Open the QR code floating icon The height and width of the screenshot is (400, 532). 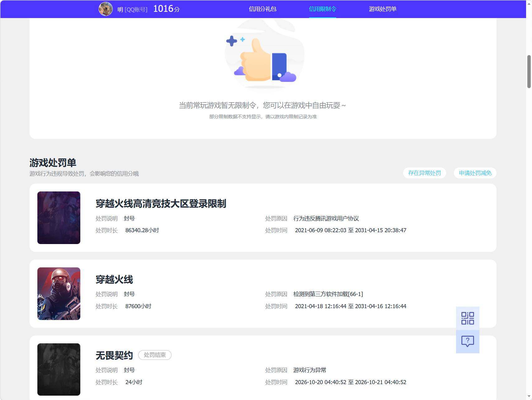[468, 318]
